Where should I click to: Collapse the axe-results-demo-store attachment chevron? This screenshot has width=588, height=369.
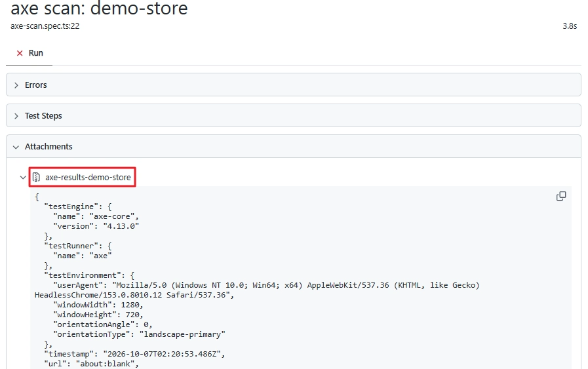click(23, 178)
